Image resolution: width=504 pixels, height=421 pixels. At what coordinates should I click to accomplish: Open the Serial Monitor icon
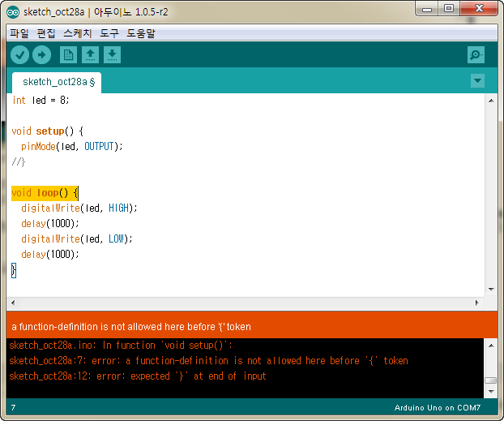coord(476,54)
